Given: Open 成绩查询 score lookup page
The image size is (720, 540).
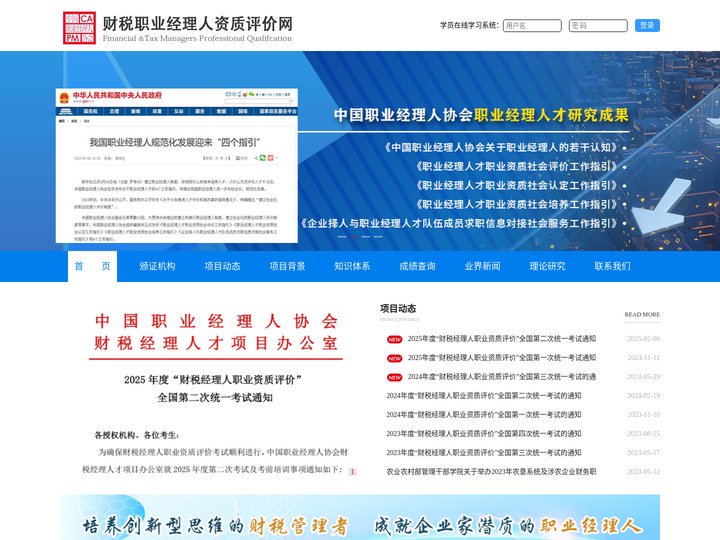Looking at the screenshot, I should coord(417,266).
